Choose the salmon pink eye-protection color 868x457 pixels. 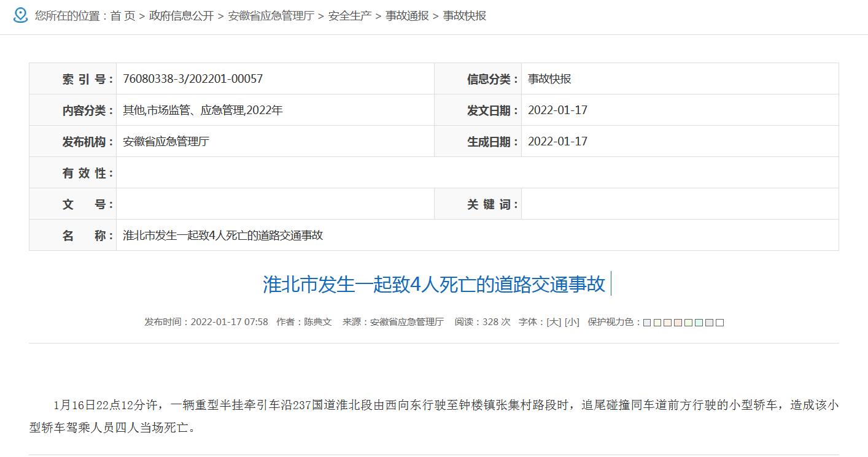pyautogui.click(x=678, y=323)
